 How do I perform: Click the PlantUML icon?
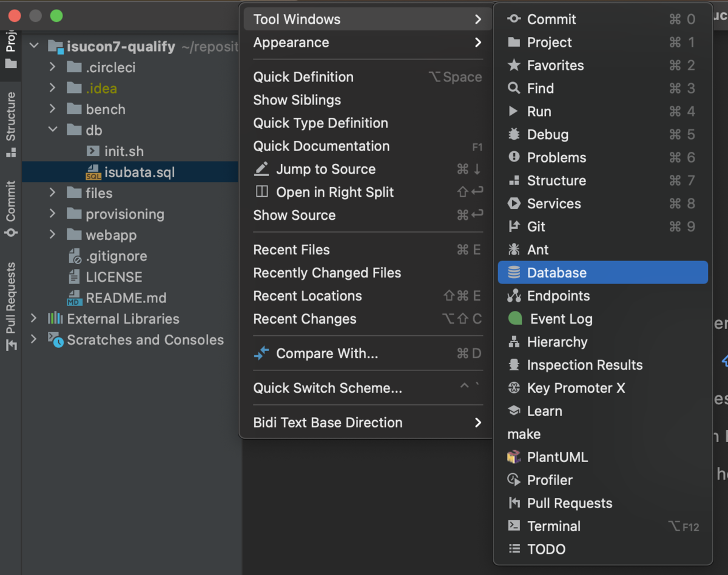click(514, 457)
